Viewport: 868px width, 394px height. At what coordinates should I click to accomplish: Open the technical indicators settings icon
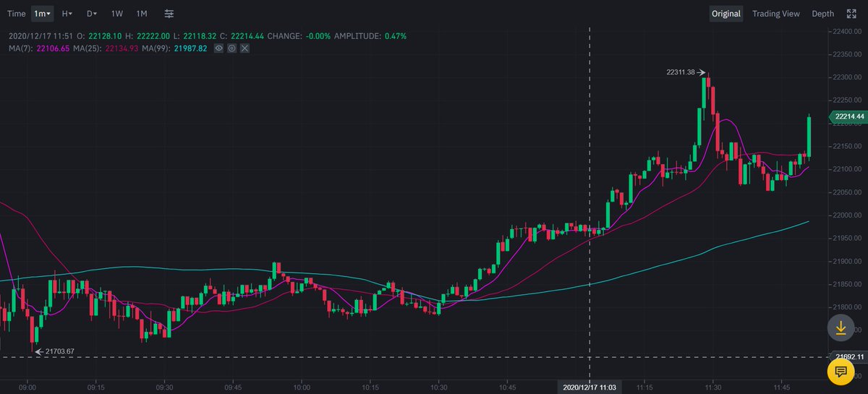click(169, 13)
